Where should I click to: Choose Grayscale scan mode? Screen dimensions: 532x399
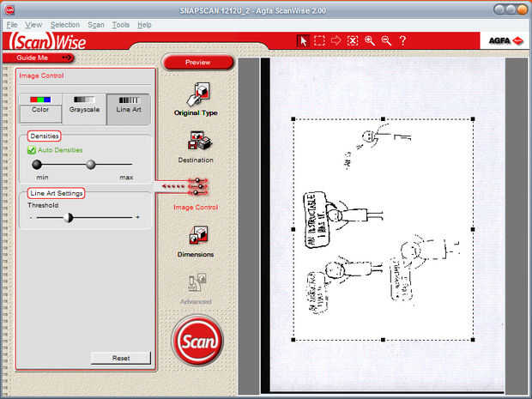coord(84,109)
